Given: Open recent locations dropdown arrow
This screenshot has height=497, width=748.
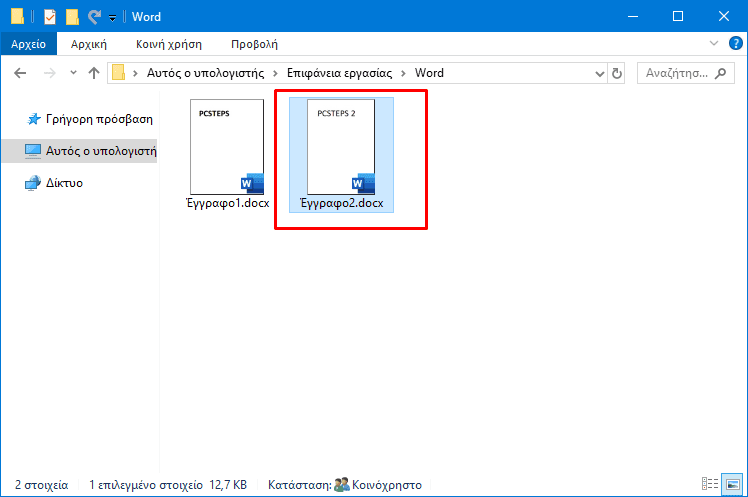Looking at the screenshot, I should tap(73, 73).
